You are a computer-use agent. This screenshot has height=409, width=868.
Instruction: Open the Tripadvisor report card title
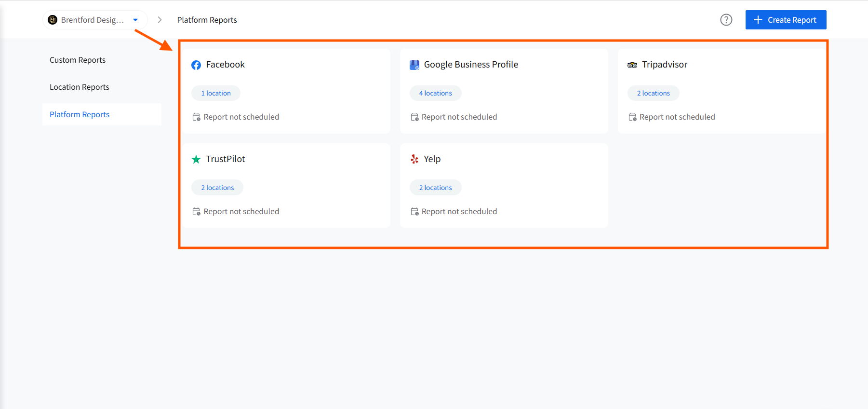tap(664, 65)
